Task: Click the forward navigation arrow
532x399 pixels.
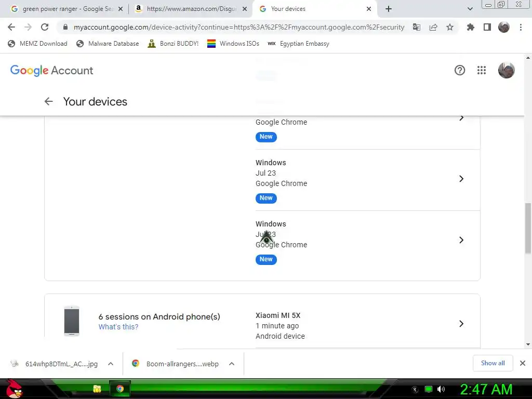Action: point(28,27)
